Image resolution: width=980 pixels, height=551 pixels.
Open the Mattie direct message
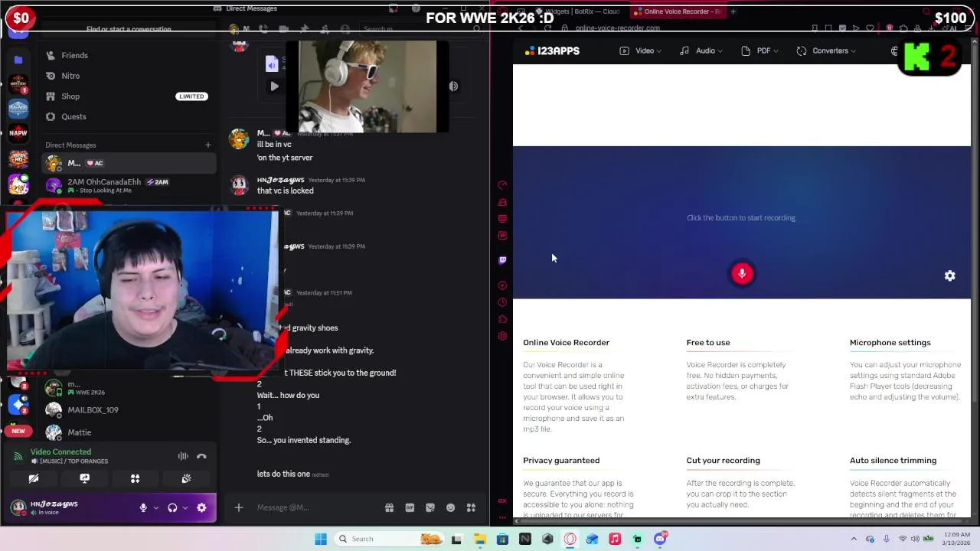click(x=128, y=432)
